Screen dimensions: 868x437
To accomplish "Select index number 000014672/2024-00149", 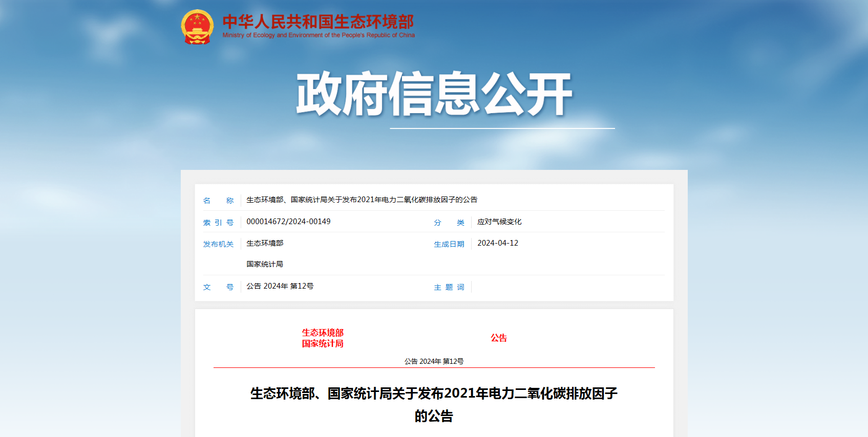I will [x=288, y=222].
